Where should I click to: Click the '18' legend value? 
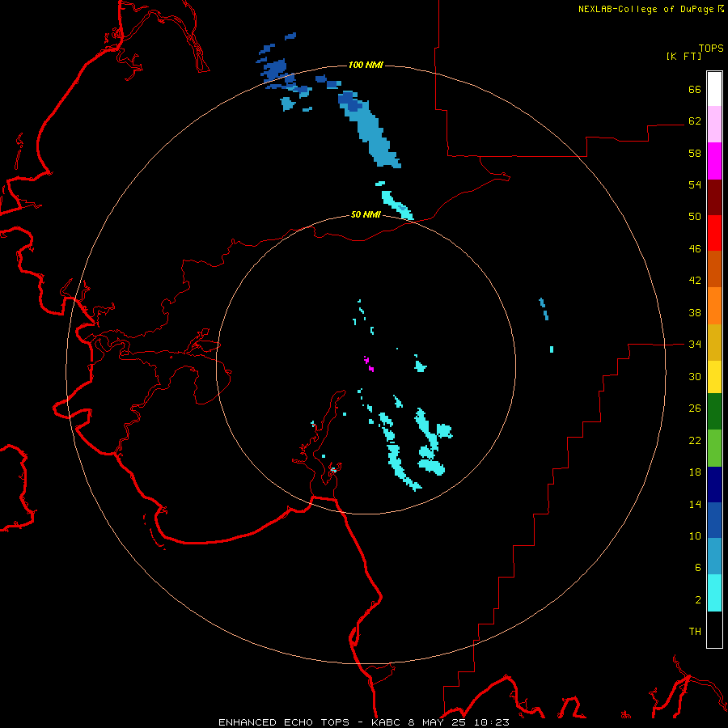pyautogui.click(x=695, y=472)
